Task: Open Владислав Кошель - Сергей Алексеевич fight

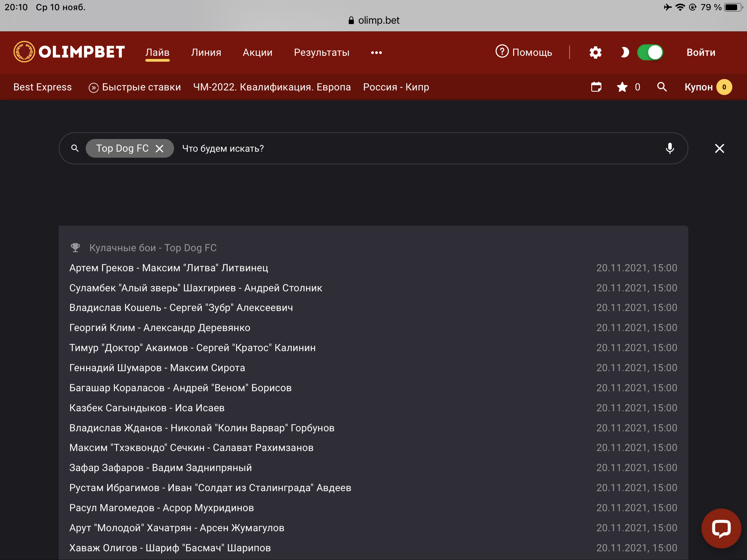Action: (373, 308)
